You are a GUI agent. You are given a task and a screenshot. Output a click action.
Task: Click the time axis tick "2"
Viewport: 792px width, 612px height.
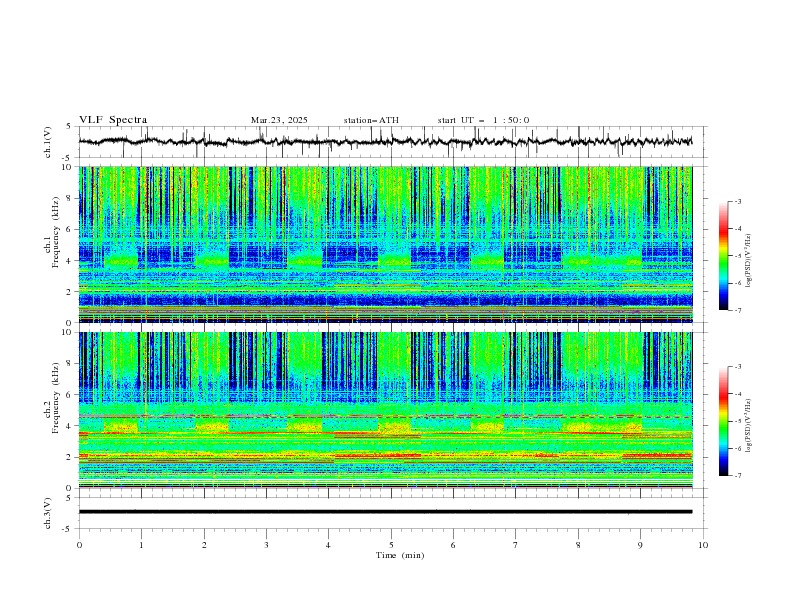point(204,545)
